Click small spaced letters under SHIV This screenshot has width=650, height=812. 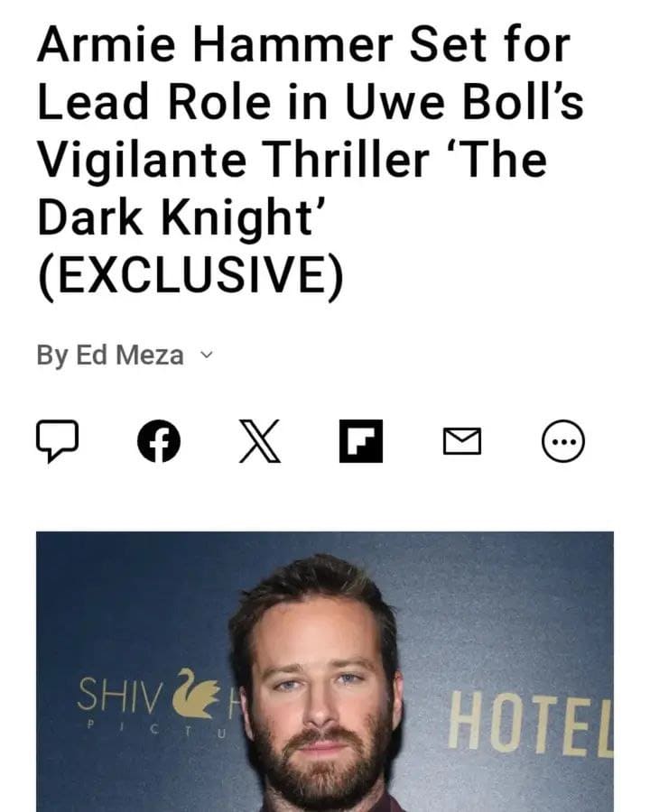coord(155,731)
